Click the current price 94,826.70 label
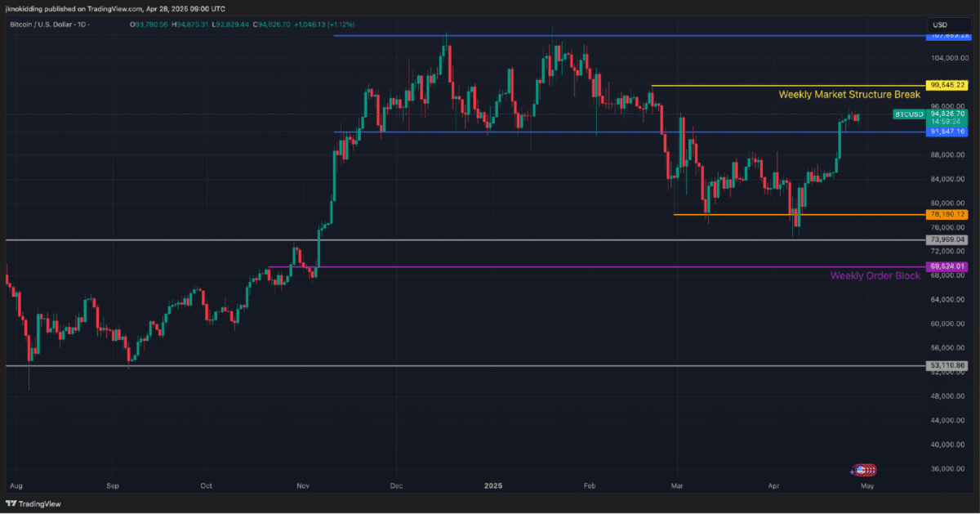Image resolution: width=980 pixels, height=514 pixels. click(947, 113)
